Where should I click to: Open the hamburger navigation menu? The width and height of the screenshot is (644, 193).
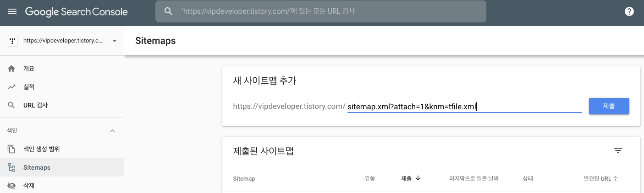click(x=12, y=11)
